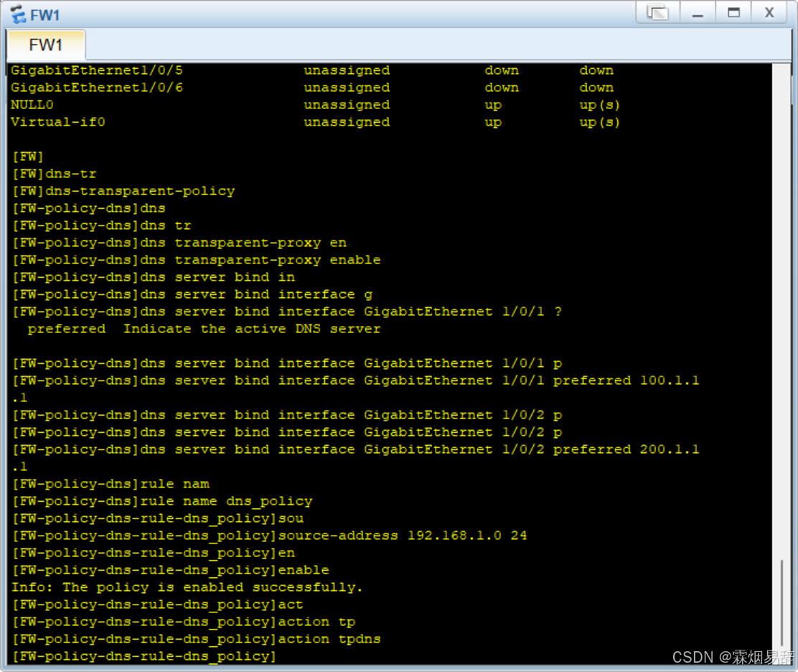The height and width of the screenshot is (672, 798).
Task: Click the empty [FW] prompt line
Action: 28,157
